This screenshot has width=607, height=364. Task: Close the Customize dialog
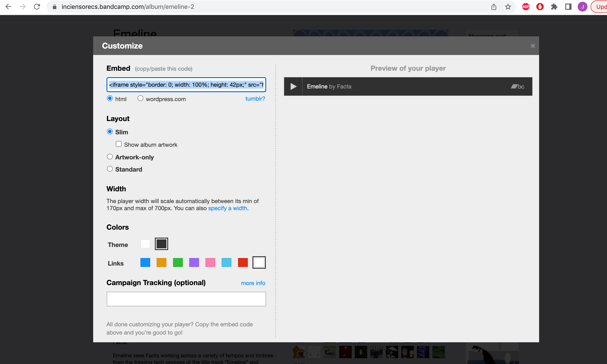533,46
